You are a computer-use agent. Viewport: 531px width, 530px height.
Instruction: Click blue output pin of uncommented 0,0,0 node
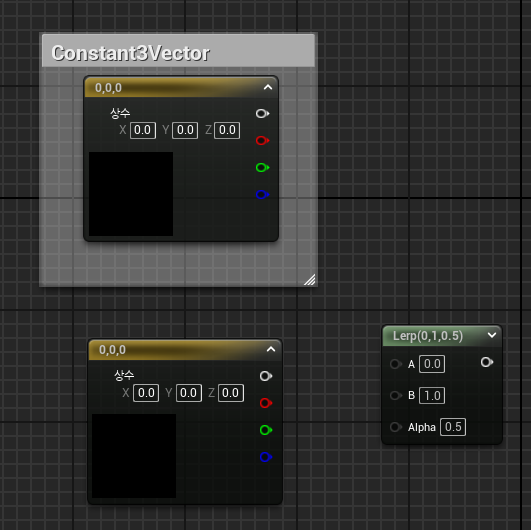point(266,457)
